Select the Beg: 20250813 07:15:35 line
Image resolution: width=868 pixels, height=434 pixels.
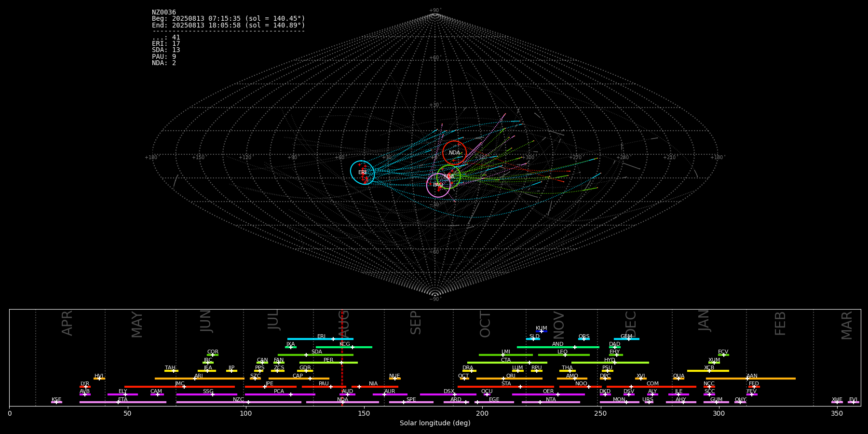point(229,19)
